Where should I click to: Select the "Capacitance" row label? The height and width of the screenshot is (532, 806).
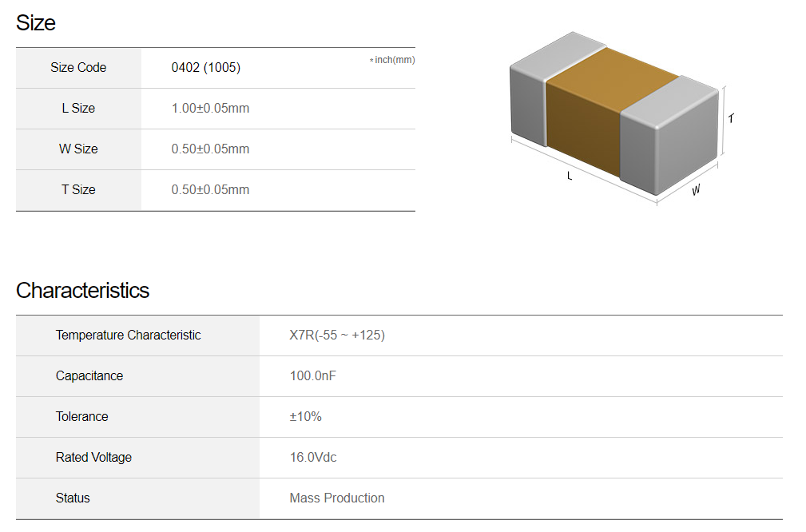pyautogui.click(x=89, y=375)
